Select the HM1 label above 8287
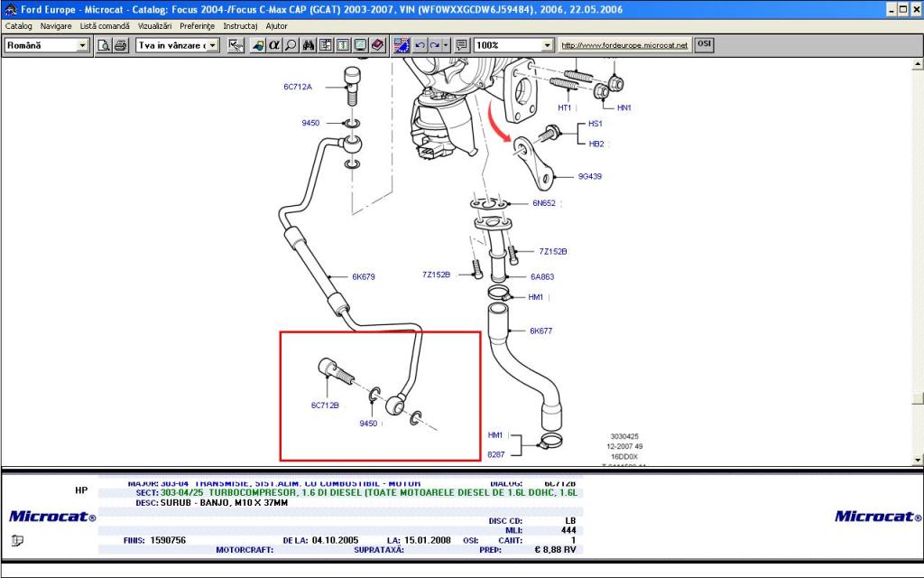The width and height of the screenshot is (924, 578). tap(495, 435)
